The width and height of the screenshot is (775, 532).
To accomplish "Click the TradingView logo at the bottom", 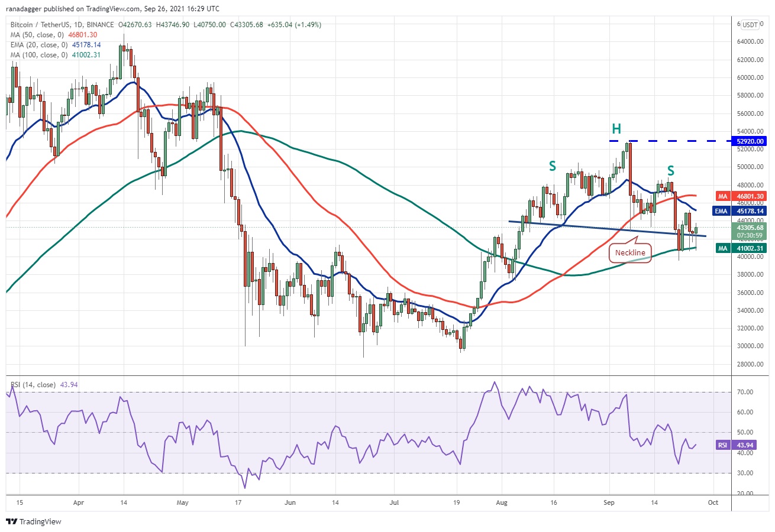I will tap(34, 522).
